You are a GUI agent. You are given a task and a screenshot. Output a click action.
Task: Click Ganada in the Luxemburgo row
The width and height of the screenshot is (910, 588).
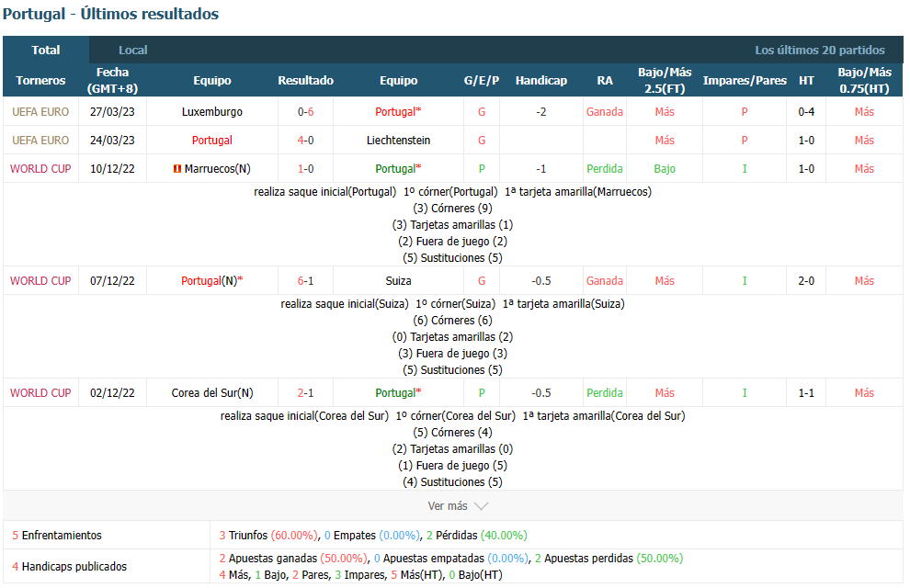605,112
